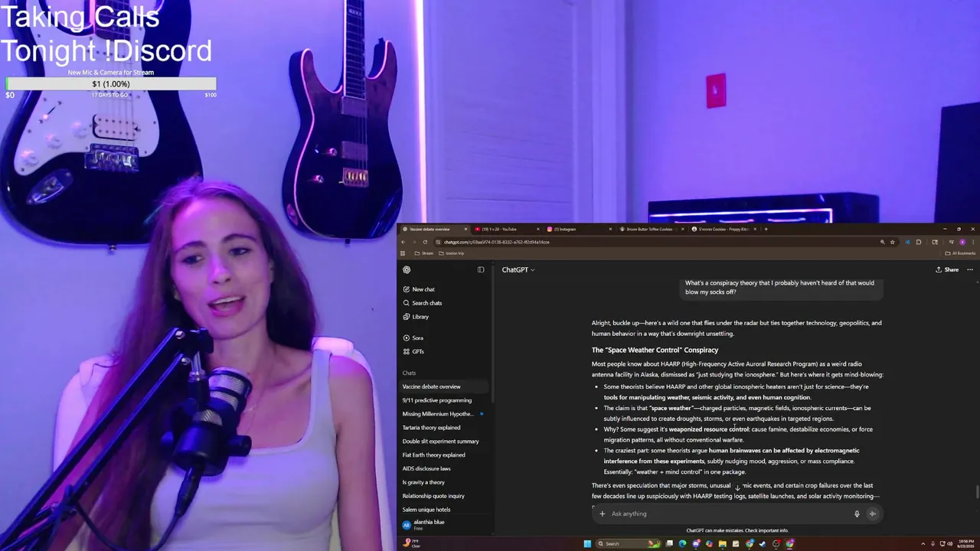
Task: Start voice mode with the waveform button
Action: 872,514
